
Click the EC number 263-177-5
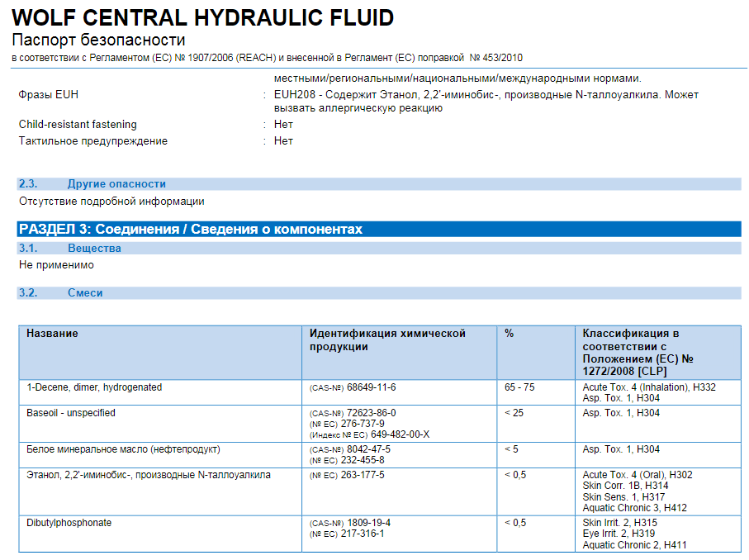pyautogui.click(x=363, y=475)
